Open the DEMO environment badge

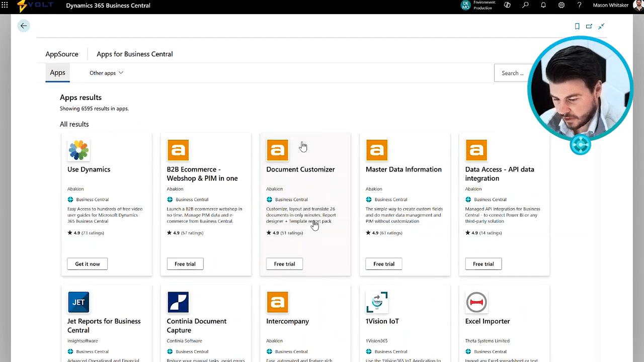(x=465, y=6)
